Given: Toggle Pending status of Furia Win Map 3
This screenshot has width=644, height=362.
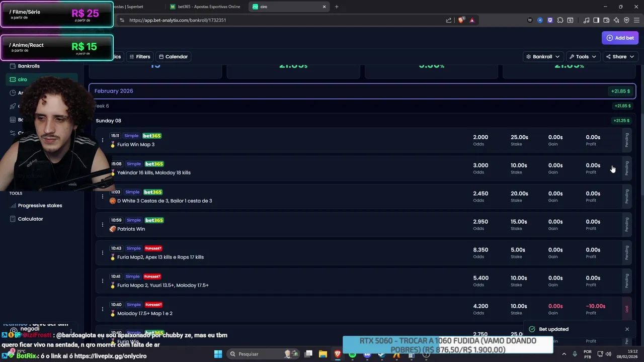Looking at the screenshot, I should (627, 140).
